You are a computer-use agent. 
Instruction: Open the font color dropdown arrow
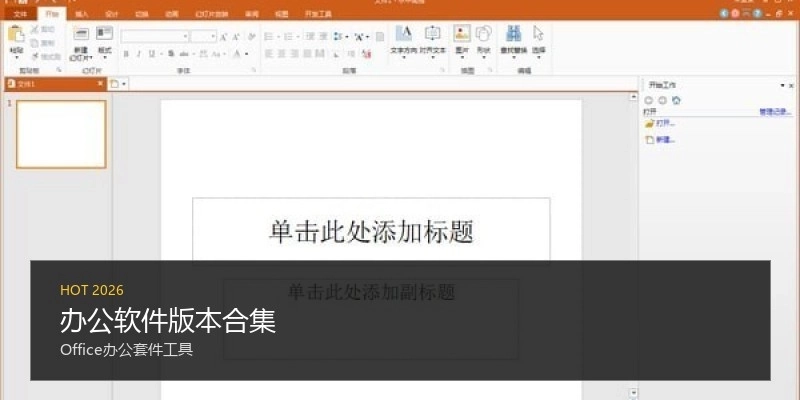click(246, 54)
